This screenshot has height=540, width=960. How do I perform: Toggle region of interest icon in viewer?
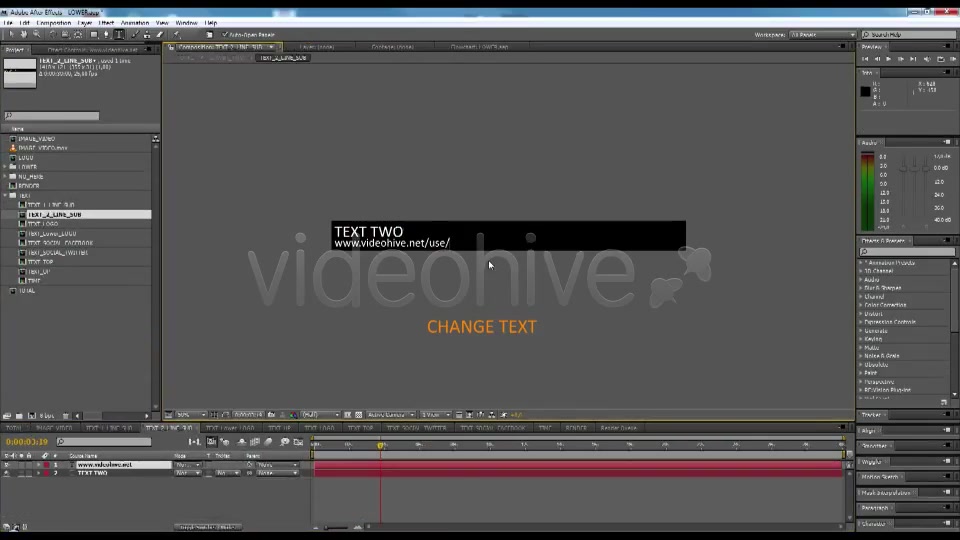pyautogui.click(x=348, y=415)
